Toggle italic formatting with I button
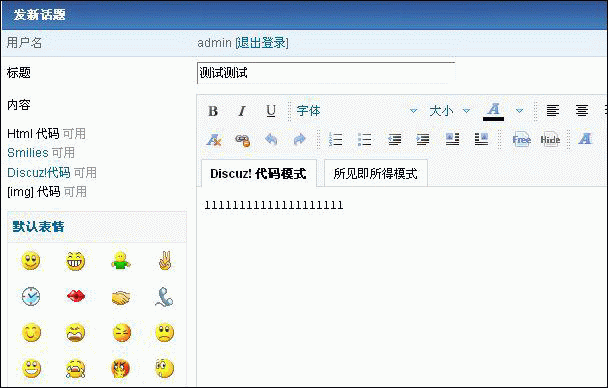608x388 pixels. pos(242,111)
